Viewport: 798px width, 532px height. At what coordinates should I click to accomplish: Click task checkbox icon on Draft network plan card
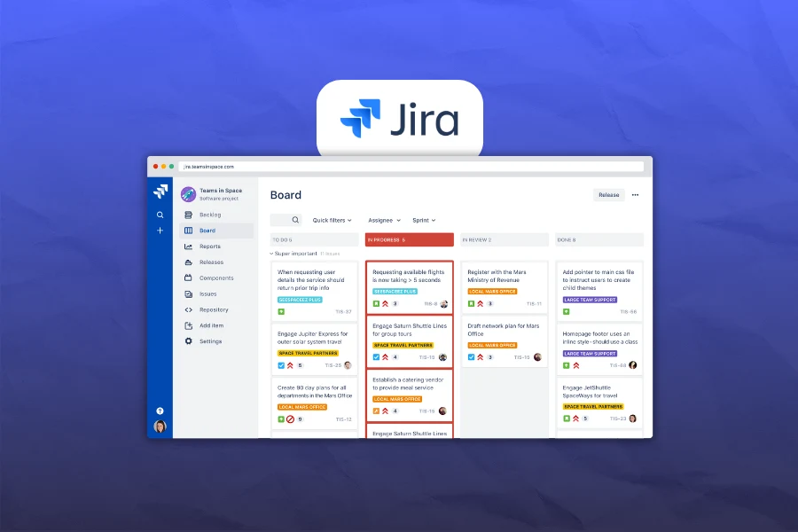pos(472,357)
